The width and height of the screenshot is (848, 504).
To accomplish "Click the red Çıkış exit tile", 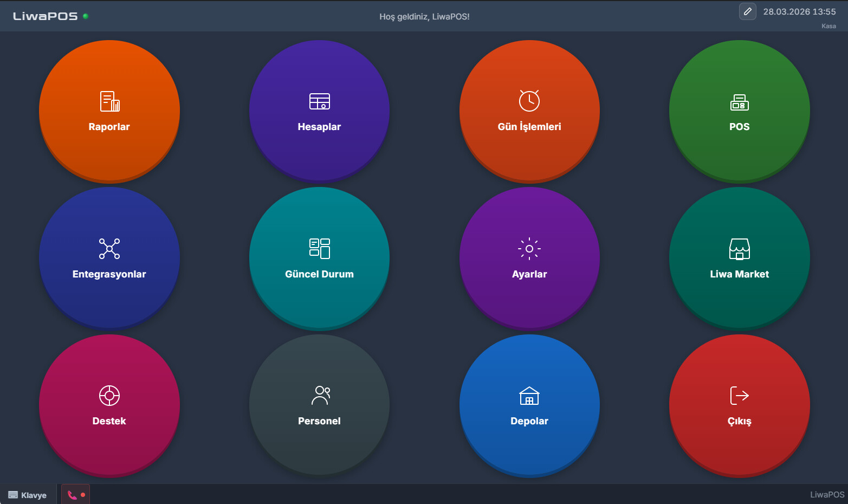I will [x=739, y=405].
